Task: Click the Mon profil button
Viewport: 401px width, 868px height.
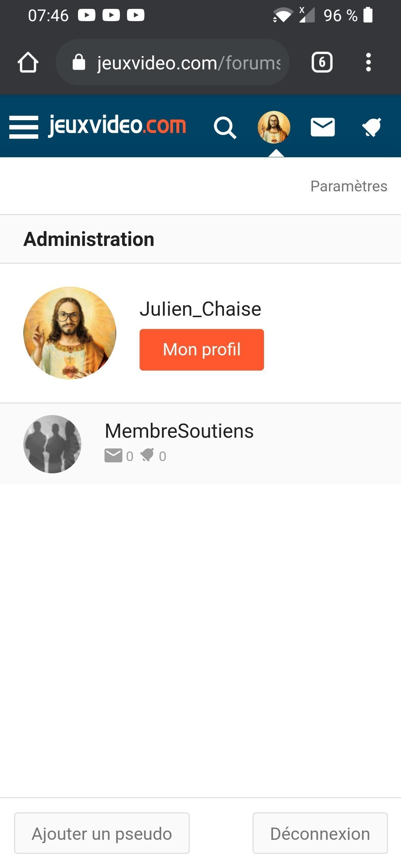Action: pos(202,349)
